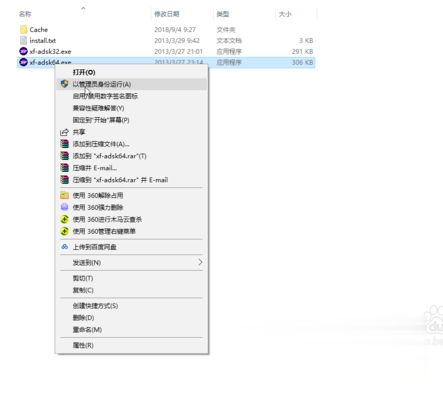Click the share icon beside 共享

click(x=64, y=132)
